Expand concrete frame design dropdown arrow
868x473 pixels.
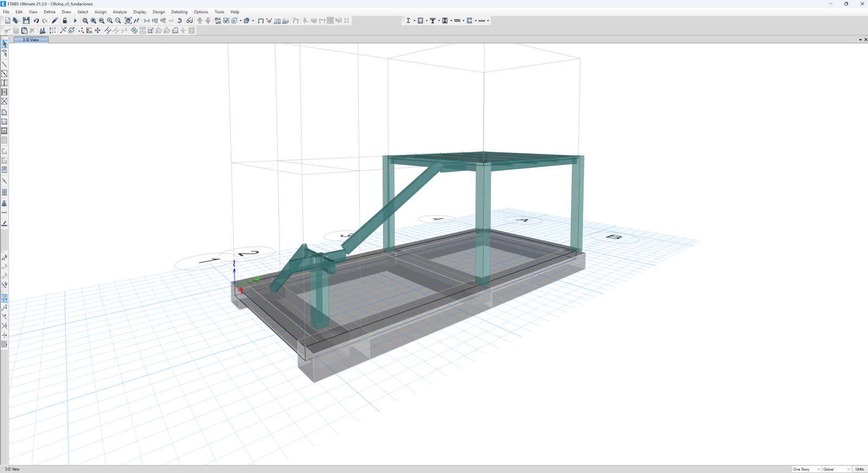(426, 21)
